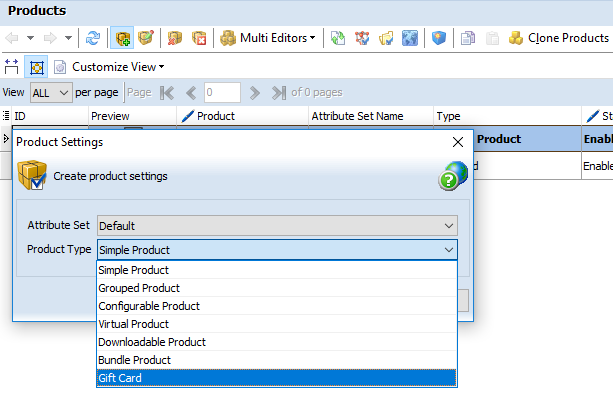Click the copy documents icon
613x397 pixels.
click(468, 38)
